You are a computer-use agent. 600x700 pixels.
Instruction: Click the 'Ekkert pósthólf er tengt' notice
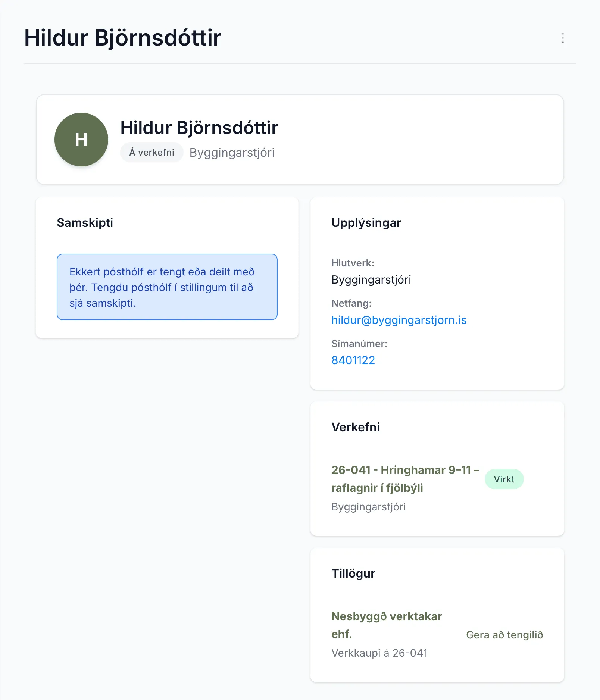(167, 287)
